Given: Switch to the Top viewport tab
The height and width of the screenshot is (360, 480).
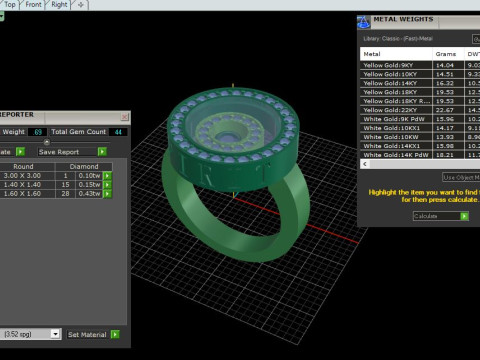Looking at the screenshot, I should (x=10, y=5).
